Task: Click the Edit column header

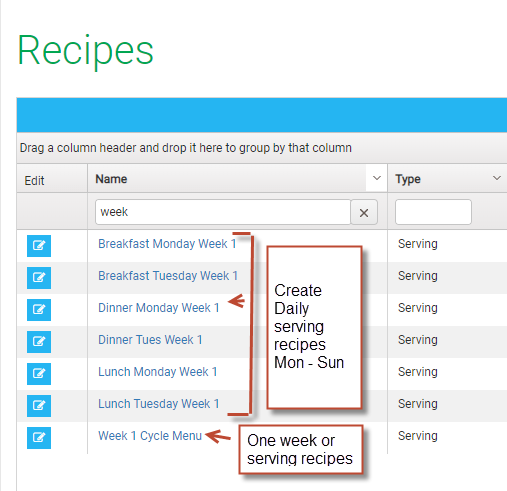Action: coord(34,181)
